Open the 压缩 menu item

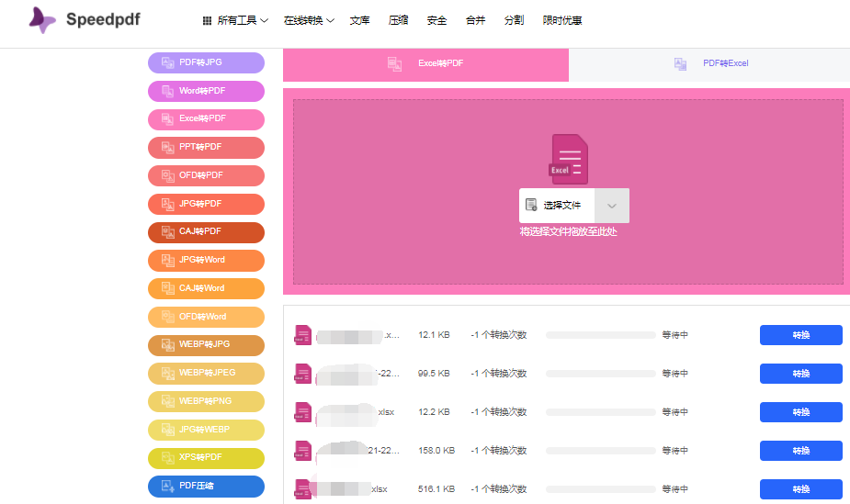[x=398, y=20]
